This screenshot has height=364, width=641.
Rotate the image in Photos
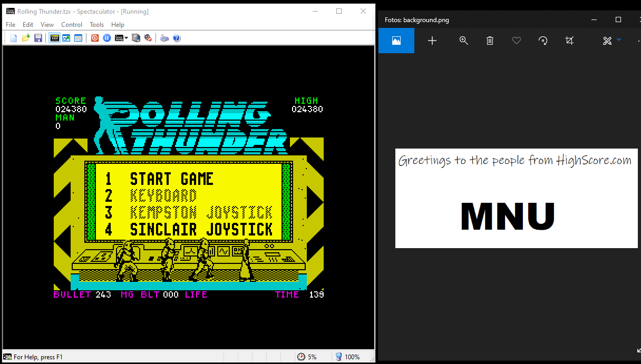point(542,41)
